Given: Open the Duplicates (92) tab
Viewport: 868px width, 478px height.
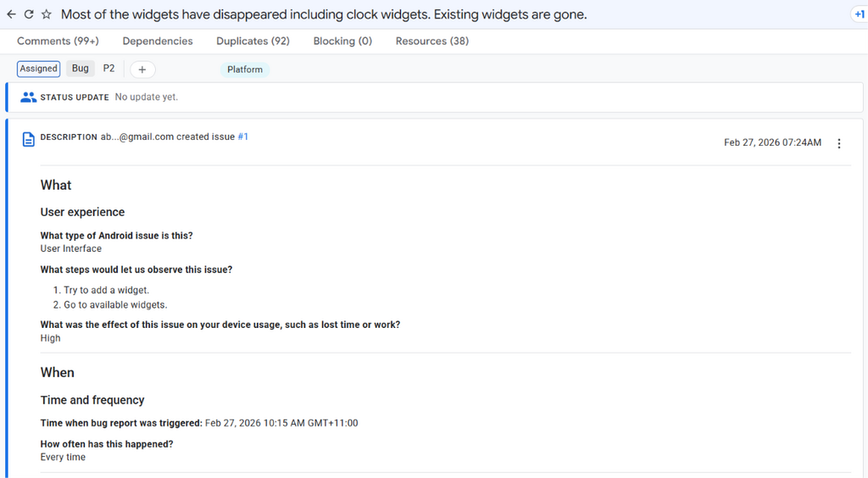Looking at the screenshot, I should click(x=253, y=41).
